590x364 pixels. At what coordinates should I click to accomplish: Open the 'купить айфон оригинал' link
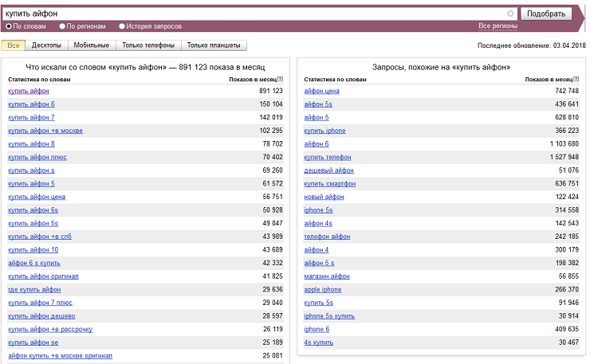click(43, 276)
